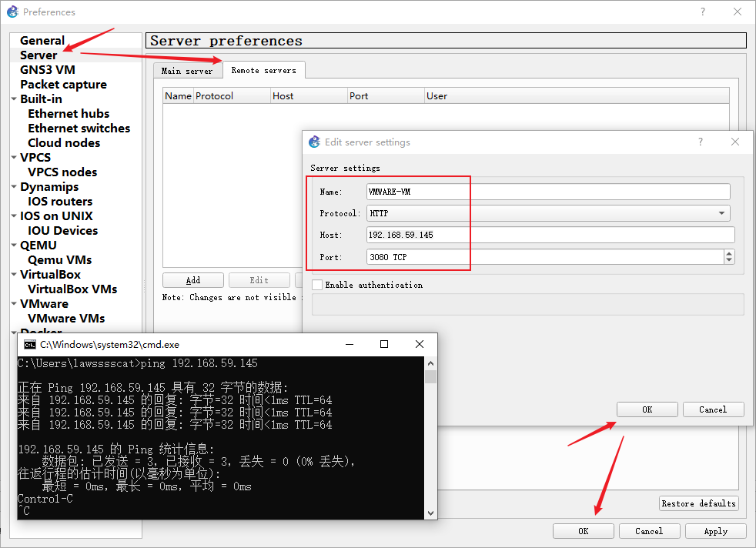
Task: Sort by the Name column header
Action: [x=179, y=96]
